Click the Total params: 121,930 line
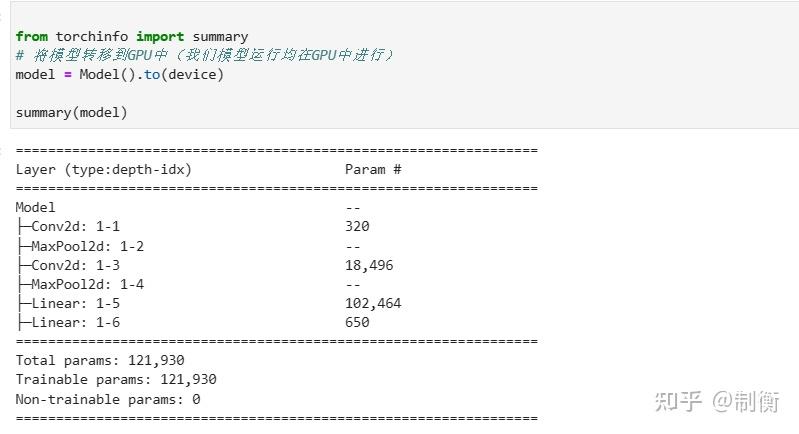 coord(100,361)
